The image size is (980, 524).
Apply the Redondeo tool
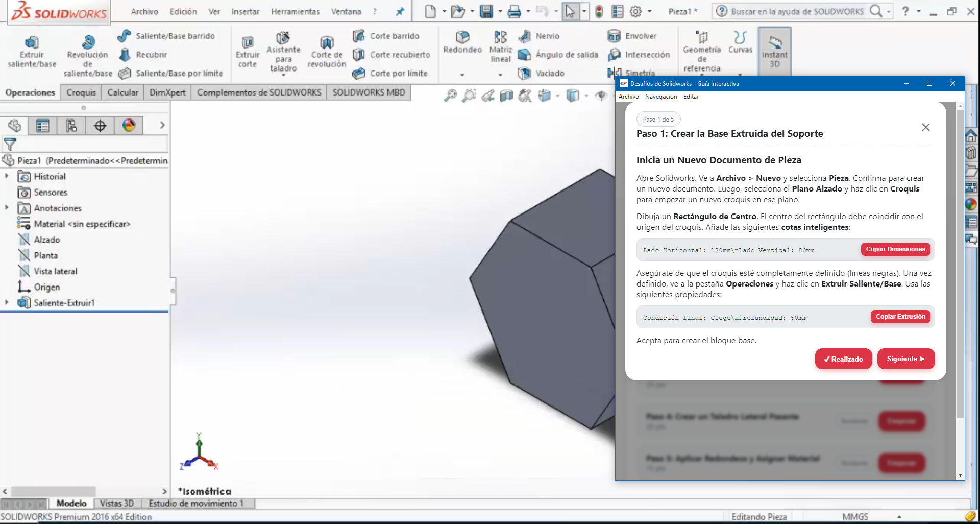pos(462,42)
